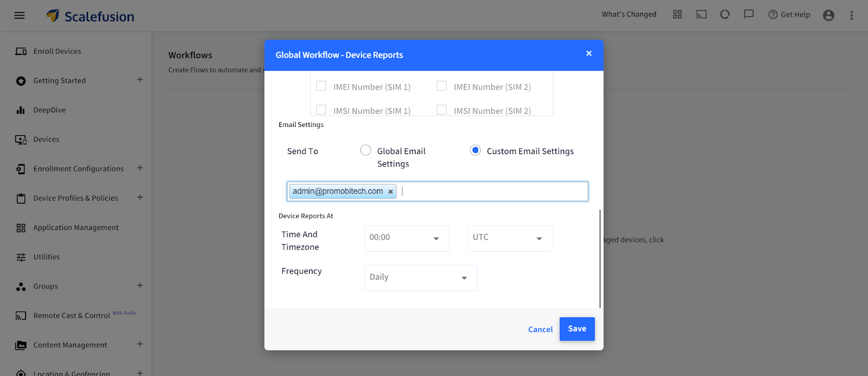This screenshot has width=868, height=376.
Task: Open the chat message icon in header
Action: [749, 15]
